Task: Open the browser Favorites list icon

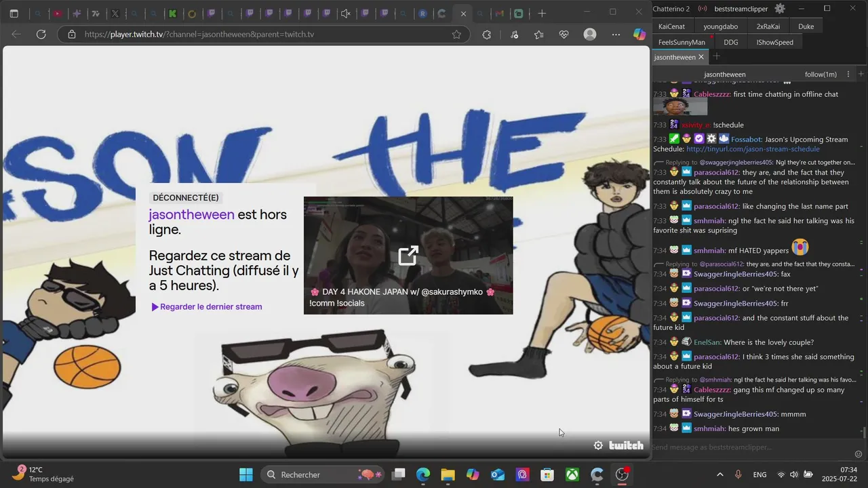Action: tap(538, 34)
